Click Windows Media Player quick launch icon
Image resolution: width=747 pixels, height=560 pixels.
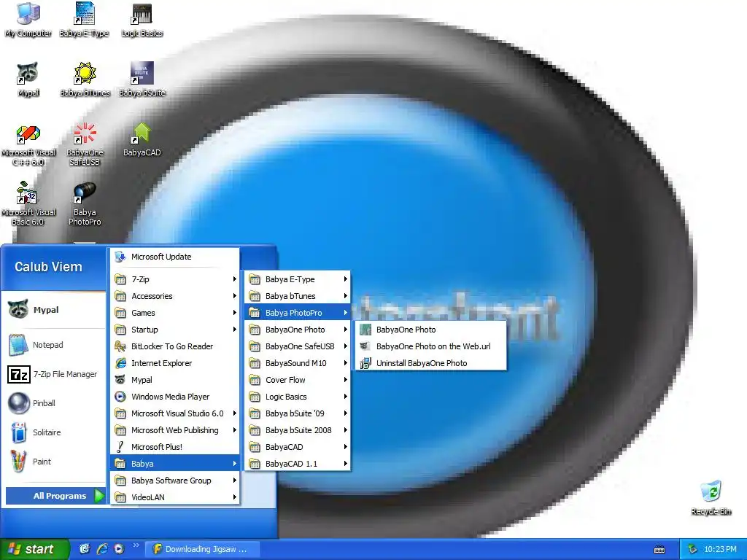(x=119, y=549)
